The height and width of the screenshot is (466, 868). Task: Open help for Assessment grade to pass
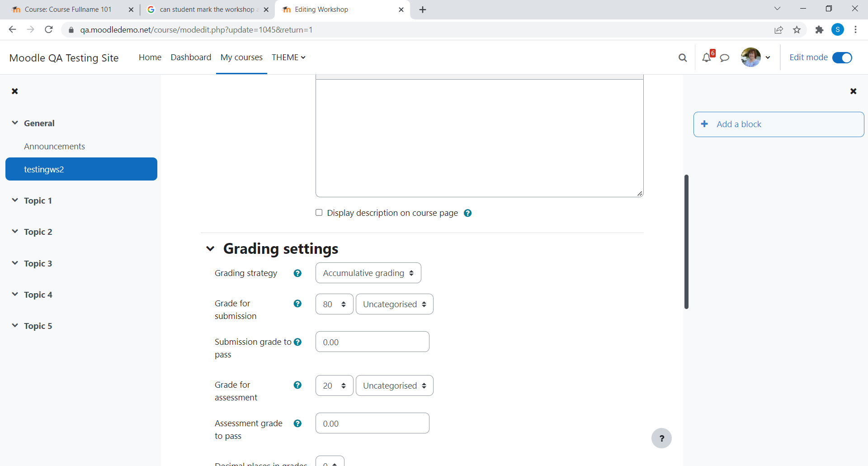click(297, 423)
